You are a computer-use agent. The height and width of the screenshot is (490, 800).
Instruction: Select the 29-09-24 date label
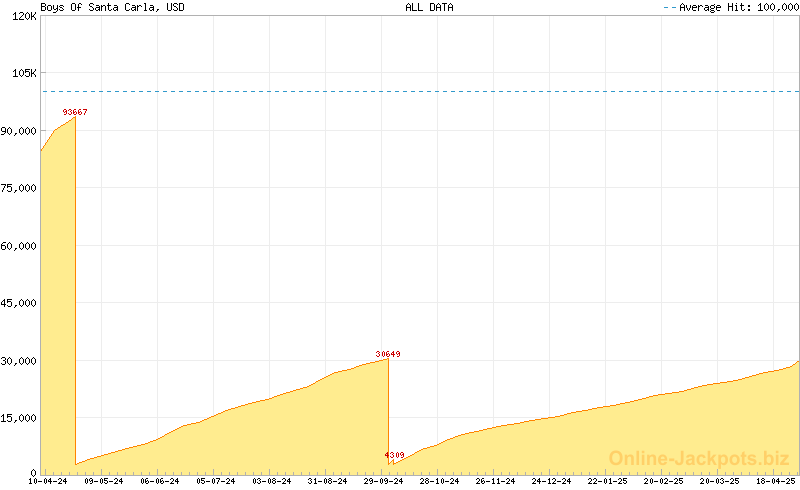tap(383, 481)
